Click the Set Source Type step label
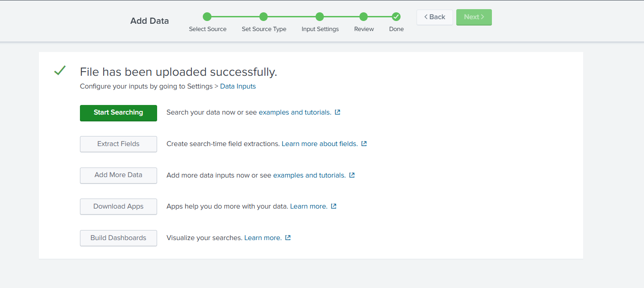644x288 pixels. click(264, 29)
